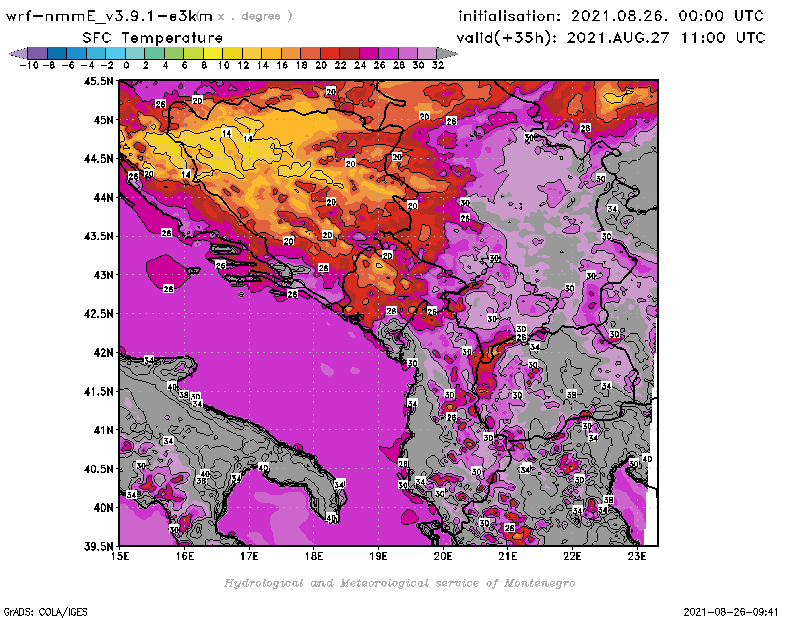Click the 17E longitude label
This screenshot has height=618, width=800.
[249, 556]
